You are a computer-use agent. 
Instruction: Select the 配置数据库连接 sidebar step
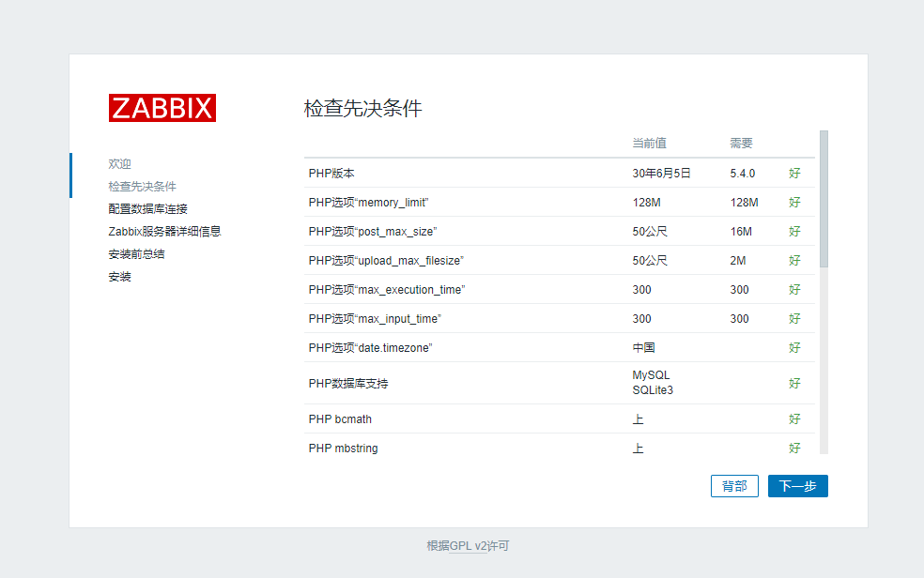[148, 209]
